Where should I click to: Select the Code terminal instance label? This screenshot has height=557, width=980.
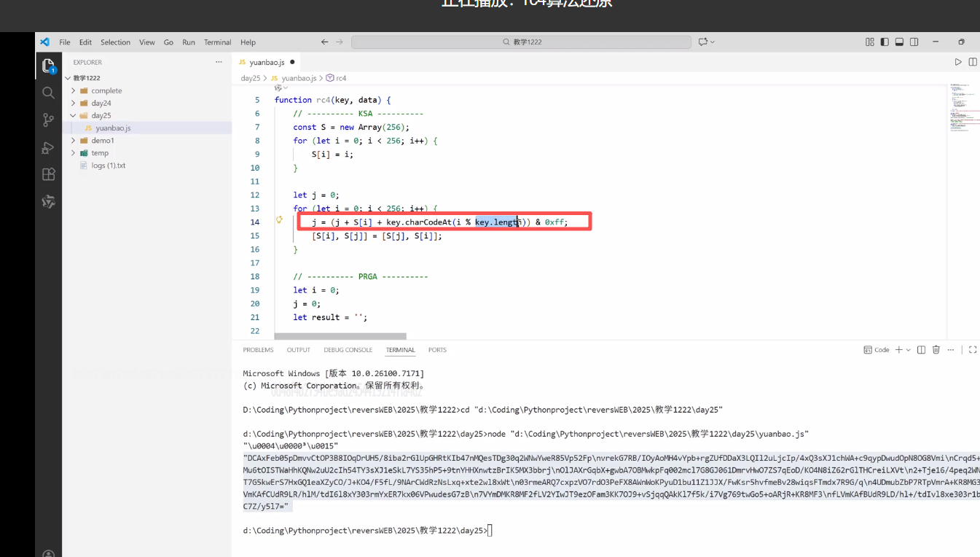(x=877, y=350)
